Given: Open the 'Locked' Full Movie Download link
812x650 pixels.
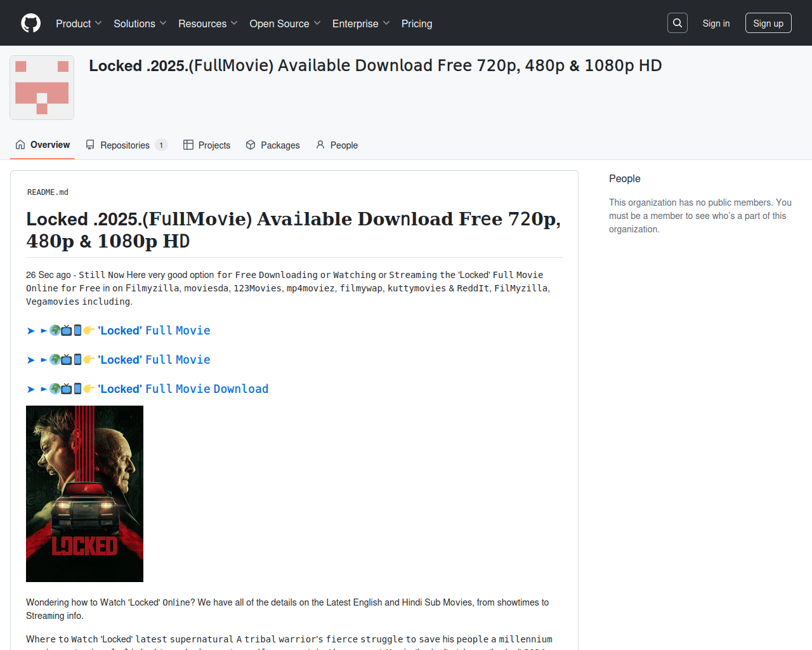Looking at the screenshot, I should tap(183, 388).
